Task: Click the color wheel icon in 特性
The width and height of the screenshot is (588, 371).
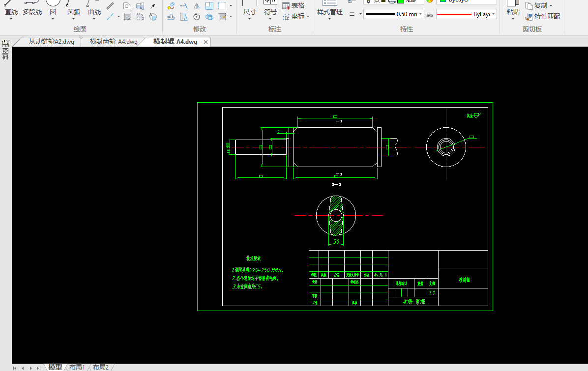Action: click(x=429, y=1)
